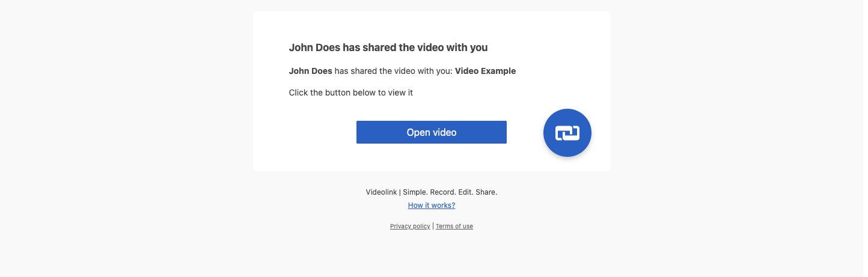Click the word 'Share.' in the footer tagline
Image resolution: width=868 pixels, height=277 pixels.
pyautogui.click(x=486, y=192)
